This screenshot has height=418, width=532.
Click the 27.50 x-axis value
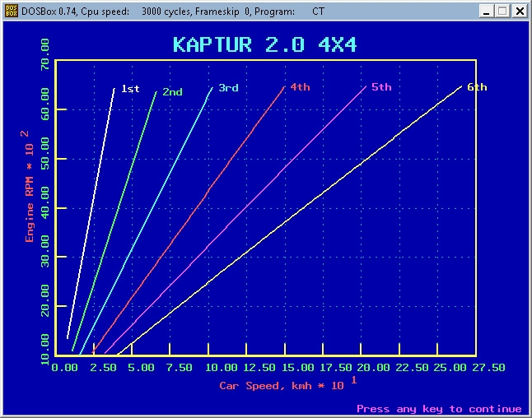(488, 368)
